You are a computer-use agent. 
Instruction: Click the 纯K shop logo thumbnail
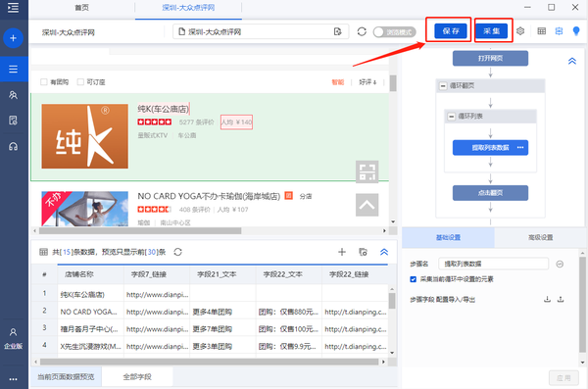coord(84,136)
